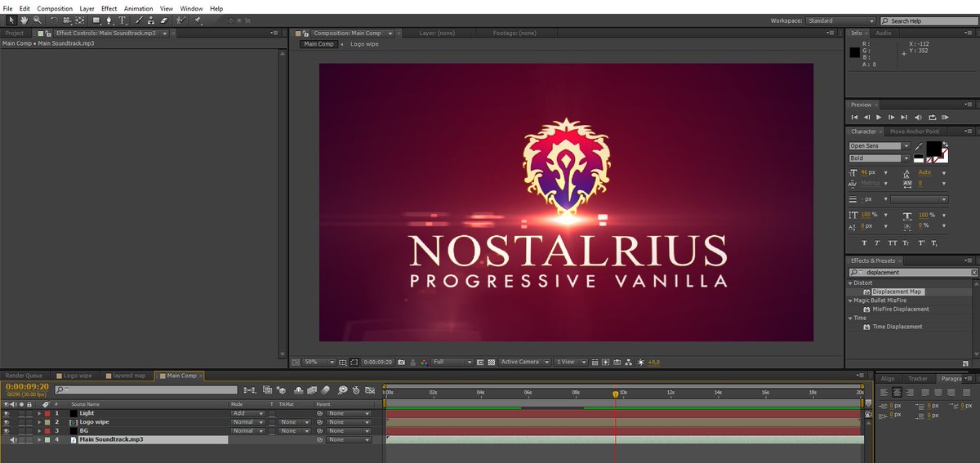The image size is (980, 463).
Task: Click the viewer snapshot camera icon
Action: click(x=401, y=361)
